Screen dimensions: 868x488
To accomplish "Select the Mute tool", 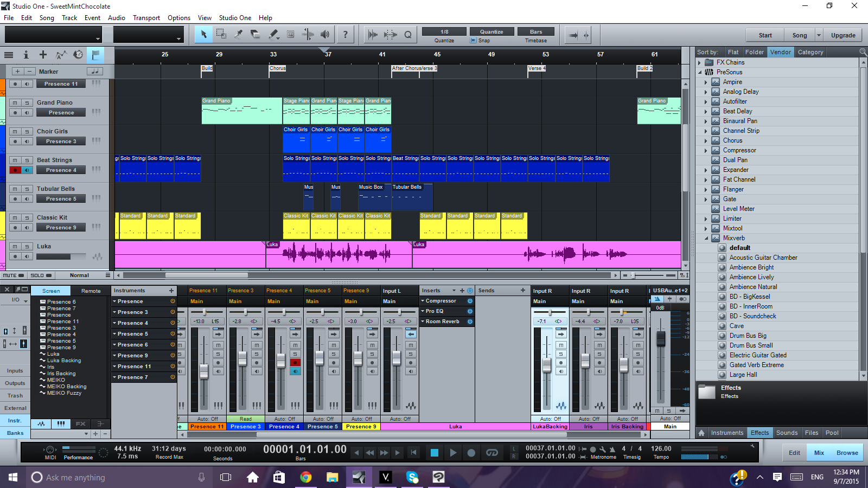I will tap(291, 34).
